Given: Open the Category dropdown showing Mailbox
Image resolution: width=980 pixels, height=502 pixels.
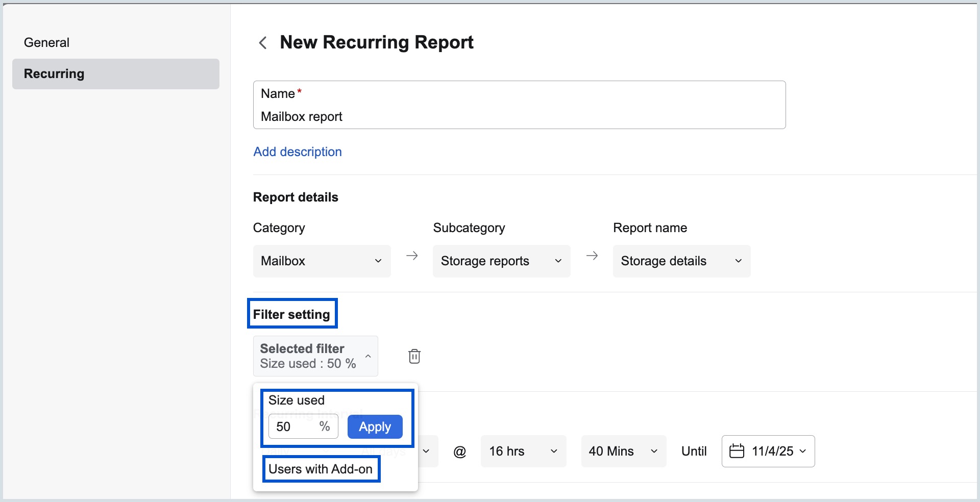Looking at the screenshot, I should [322, 261].
